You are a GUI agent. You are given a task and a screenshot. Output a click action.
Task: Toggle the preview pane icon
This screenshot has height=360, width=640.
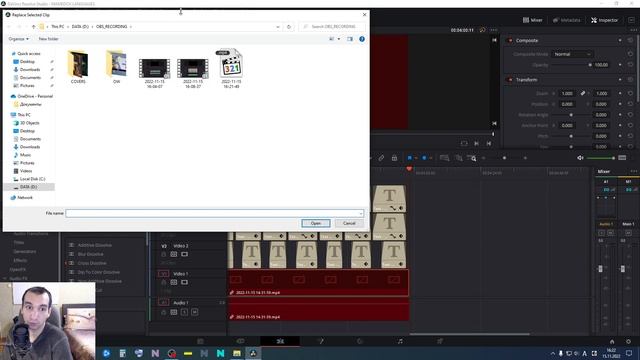click(350, 39)
